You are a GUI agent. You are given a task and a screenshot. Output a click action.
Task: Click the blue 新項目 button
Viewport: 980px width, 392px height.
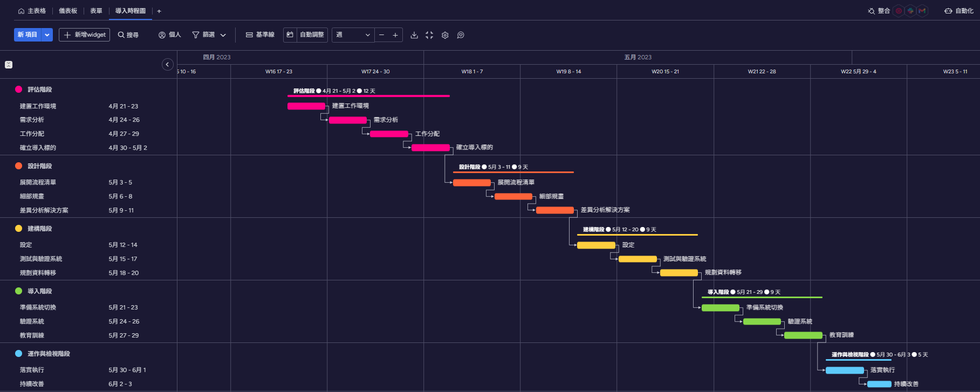point(28,35)
